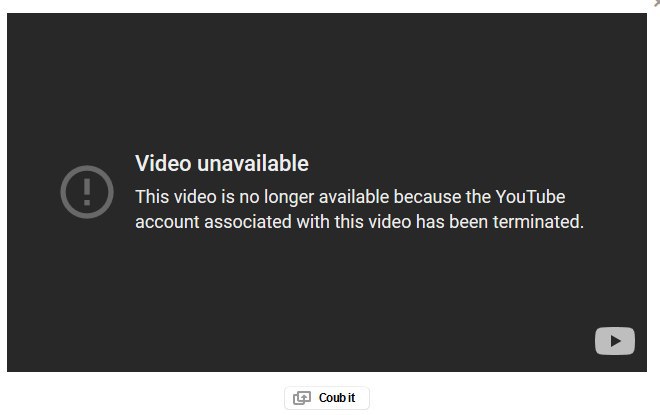The height and width of the screenshot is (415, 660).
Task: Click the word "YouTube" in the error message
Action: pyautogui.click(x=530, y=197)
